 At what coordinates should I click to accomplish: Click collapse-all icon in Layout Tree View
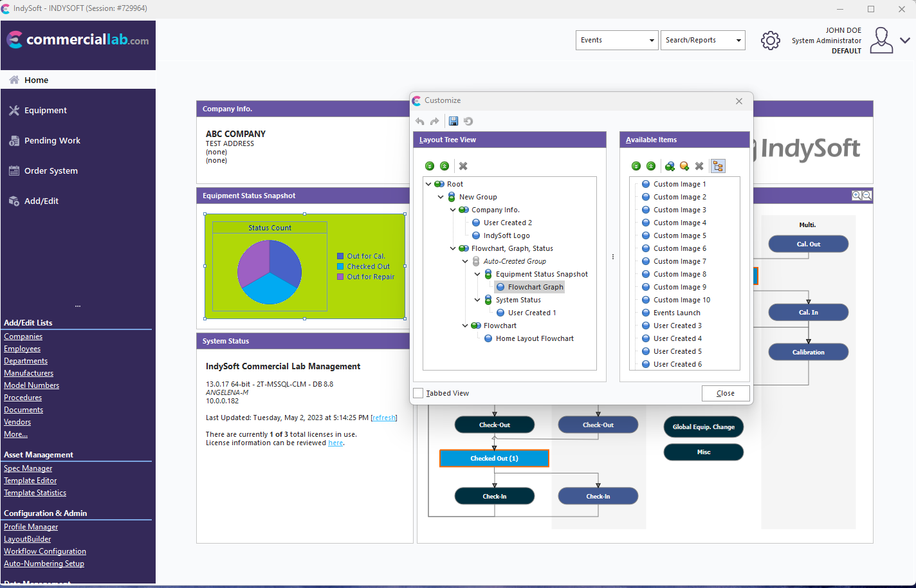click(444, 166)
